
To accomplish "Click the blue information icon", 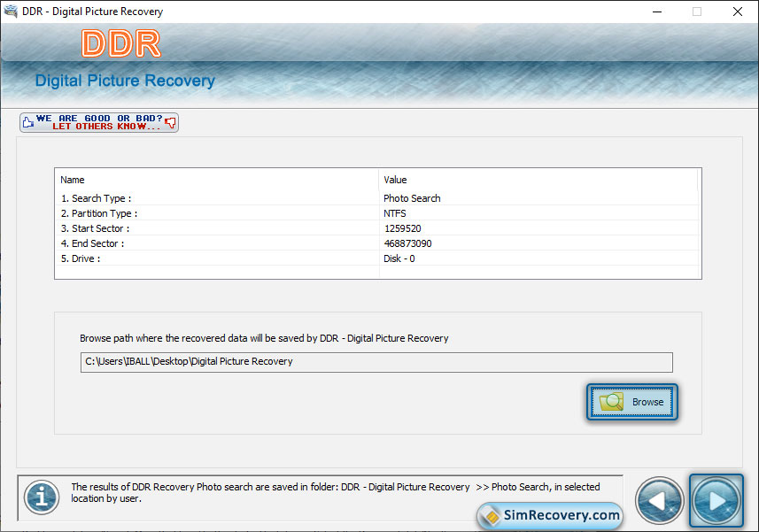I will 42,497.
